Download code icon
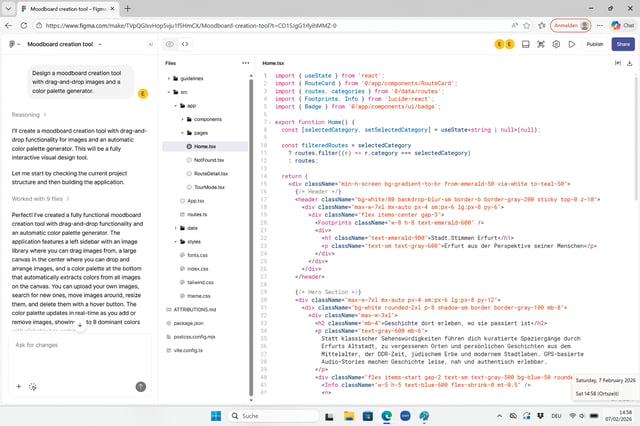Screen dimensions: 640x426 point(629,63)
